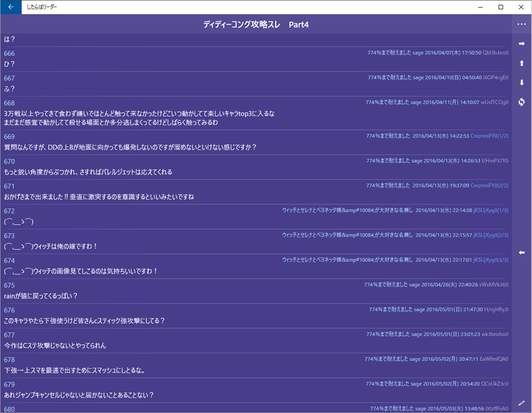Open post number 671
This screenshot has width=532, height=413.
(x=9, y=186)
